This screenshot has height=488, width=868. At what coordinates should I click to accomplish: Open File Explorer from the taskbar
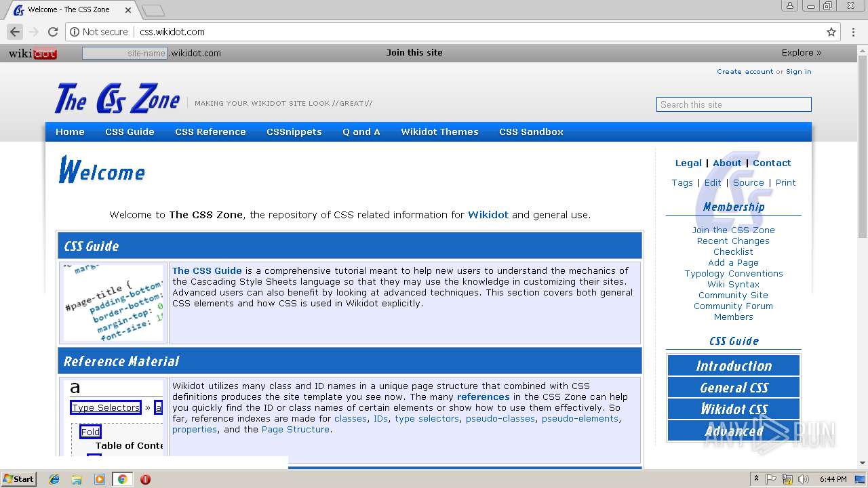point(77,479)
